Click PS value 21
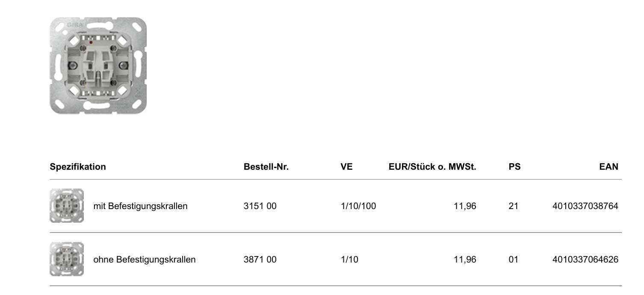Viewport: 644px width, 295px height. pos(513,206)
